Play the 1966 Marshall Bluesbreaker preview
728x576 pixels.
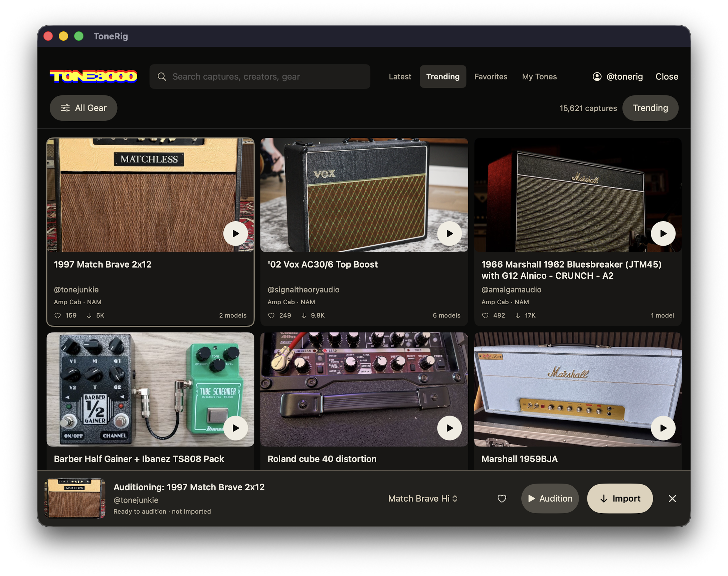(663, 233)
